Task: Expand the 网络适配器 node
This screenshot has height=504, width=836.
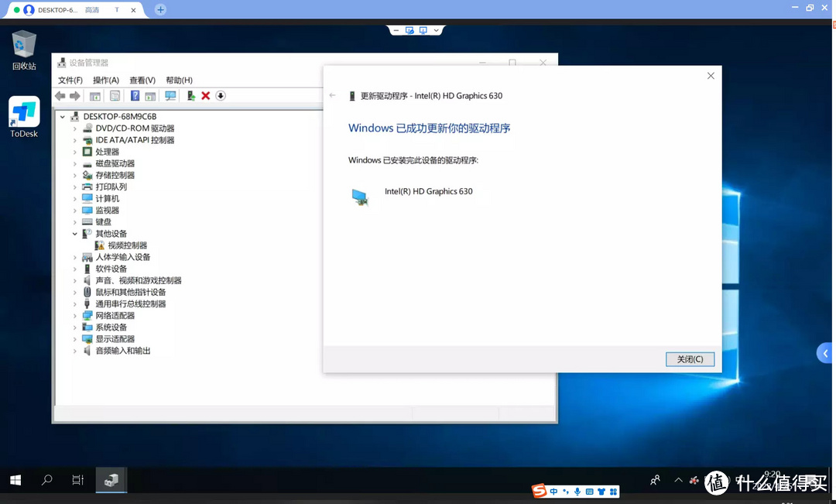Action: tap(74, 316)
